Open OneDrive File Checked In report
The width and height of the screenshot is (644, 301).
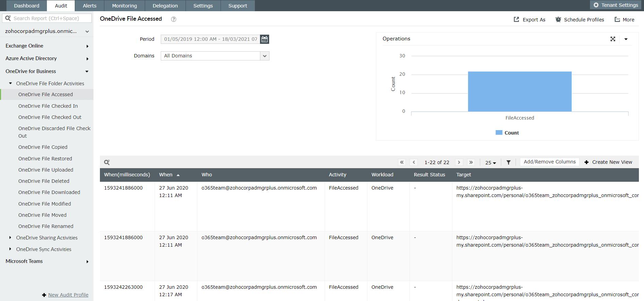click(x=48, y=106)
